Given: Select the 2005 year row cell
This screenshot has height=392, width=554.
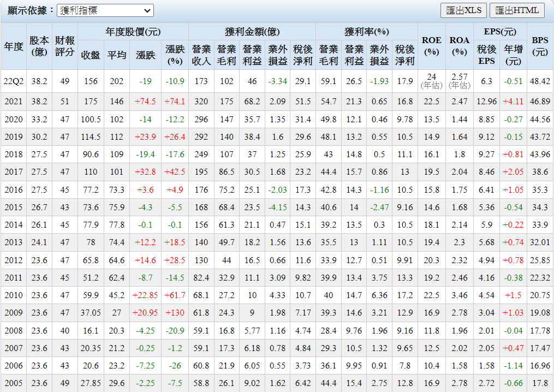Looking at the screenshot, I should [x=14, y=383].
